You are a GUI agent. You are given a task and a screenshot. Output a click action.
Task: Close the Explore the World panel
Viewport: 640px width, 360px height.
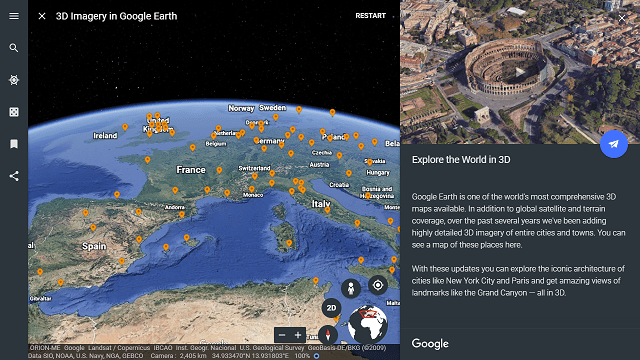coord(622,18)
